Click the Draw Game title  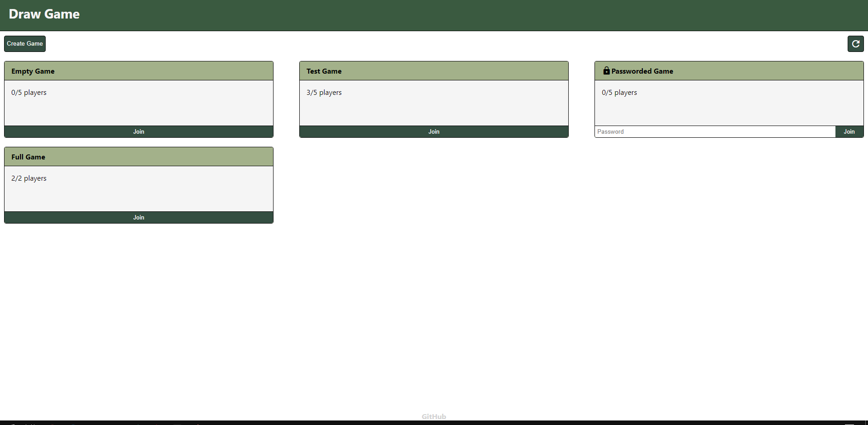click(44, 14)
